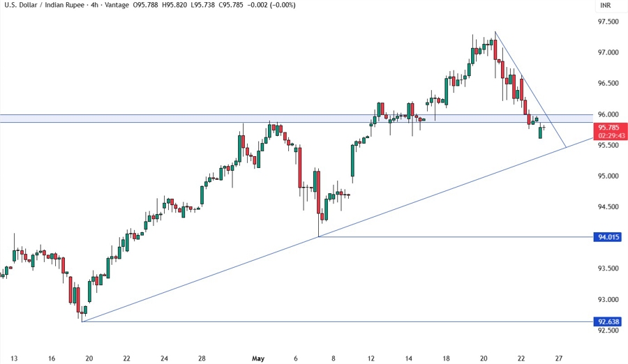
Task: Click the Vantage broker label
Action: tap(117, 5)
